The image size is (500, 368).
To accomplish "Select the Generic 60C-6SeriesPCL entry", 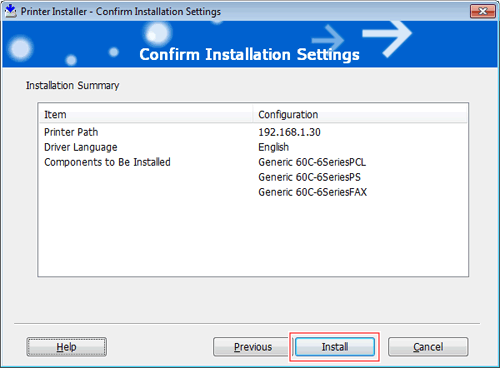I will tap(312, 162).
